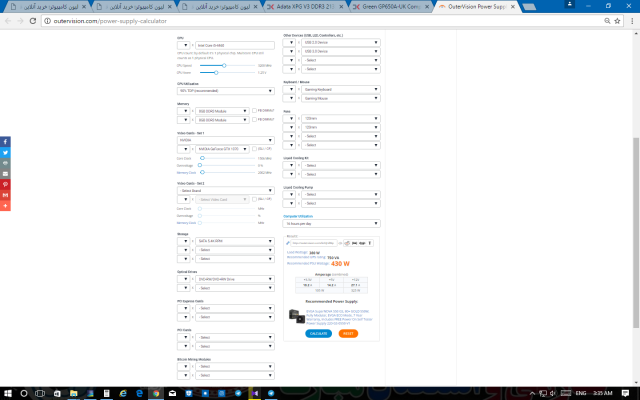Image resolution: width=640 pixels, height=400 pixels.
Task: Open the SATA storage drive dropdown
Action: pyautogui.click(x=235, y=241)
